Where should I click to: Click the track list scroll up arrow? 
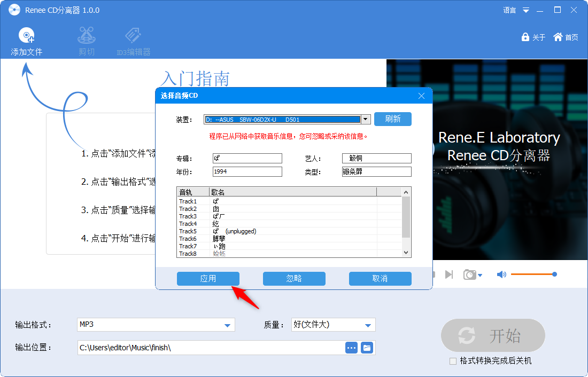click(x=406, y=192)
